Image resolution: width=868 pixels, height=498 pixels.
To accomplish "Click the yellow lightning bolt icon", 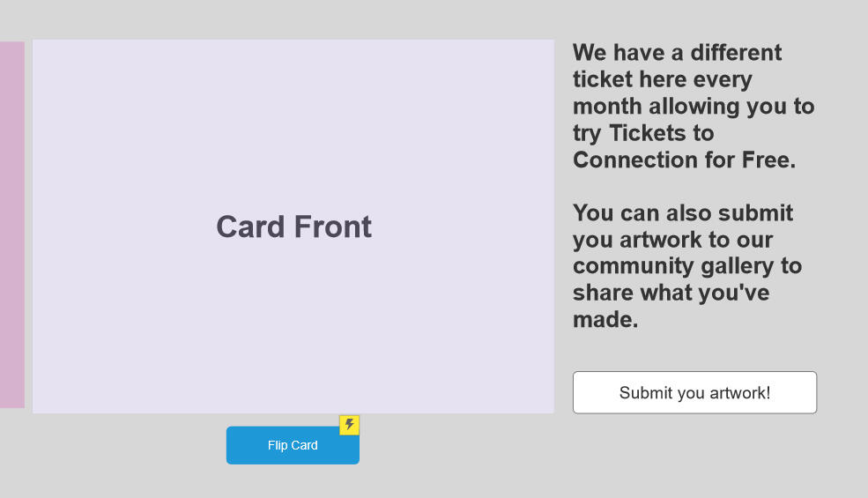I will 349,425.
